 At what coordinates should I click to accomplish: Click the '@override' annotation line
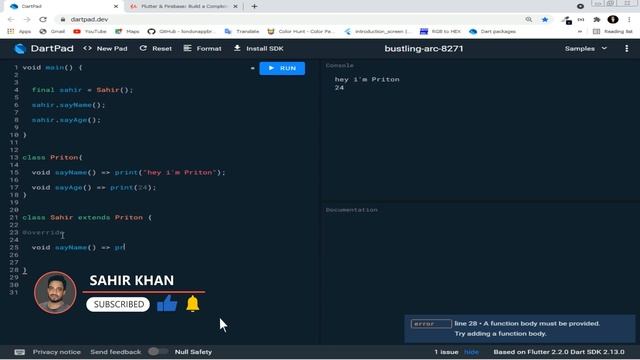[x=43, y=233]
